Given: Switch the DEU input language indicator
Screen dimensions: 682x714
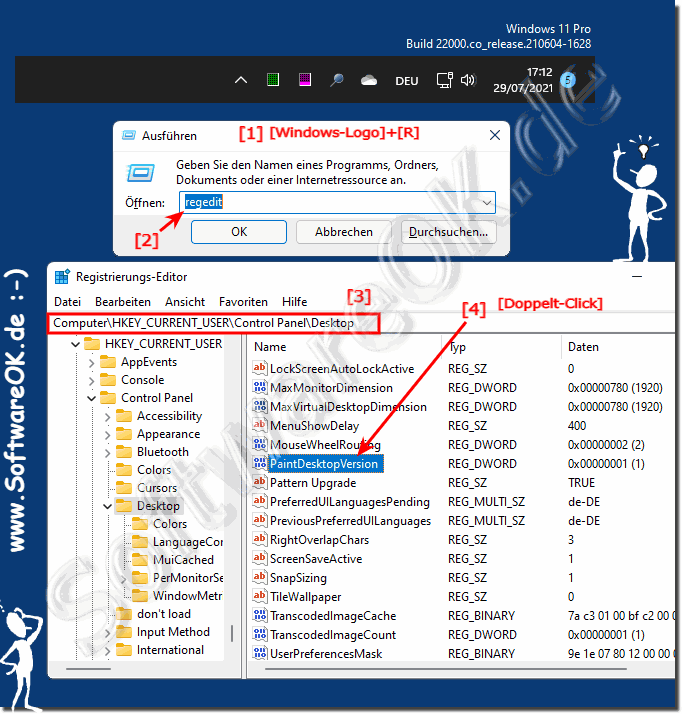Looking at the screenshot, I should point(407,81).
